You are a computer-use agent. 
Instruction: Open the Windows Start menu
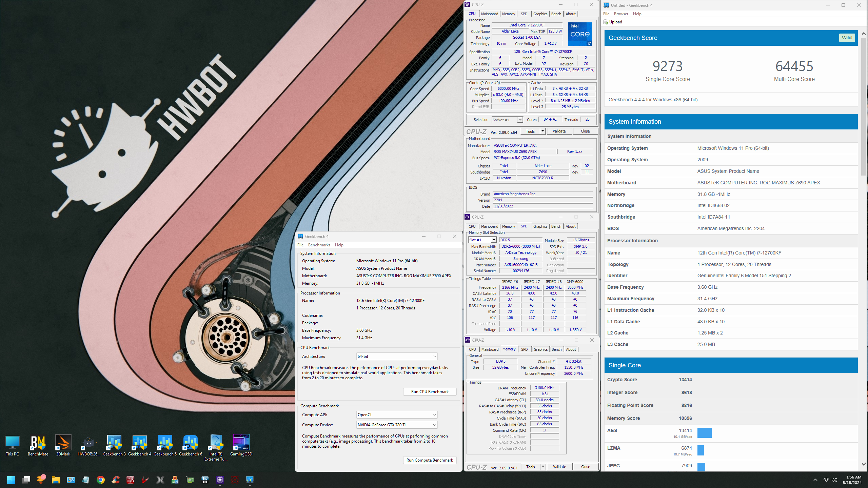click(11, 480)
